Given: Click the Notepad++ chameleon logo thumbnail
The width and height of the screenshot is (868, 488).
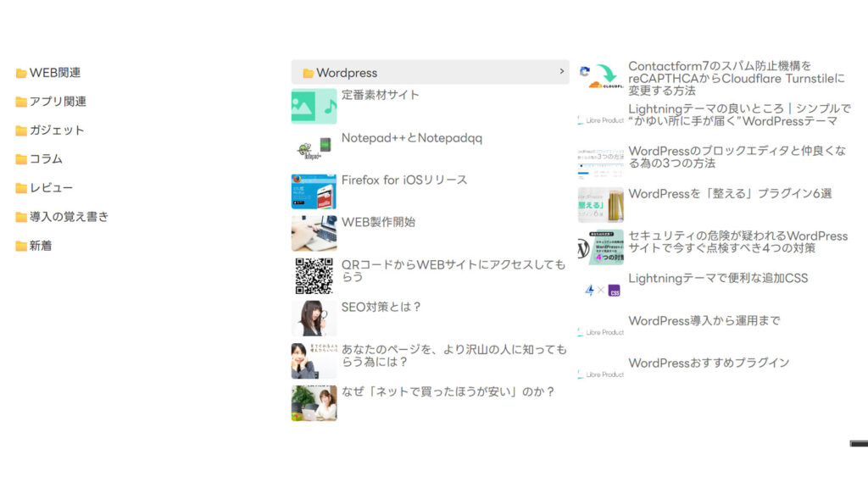Looking at the screenshot, I should pos(314,149).
